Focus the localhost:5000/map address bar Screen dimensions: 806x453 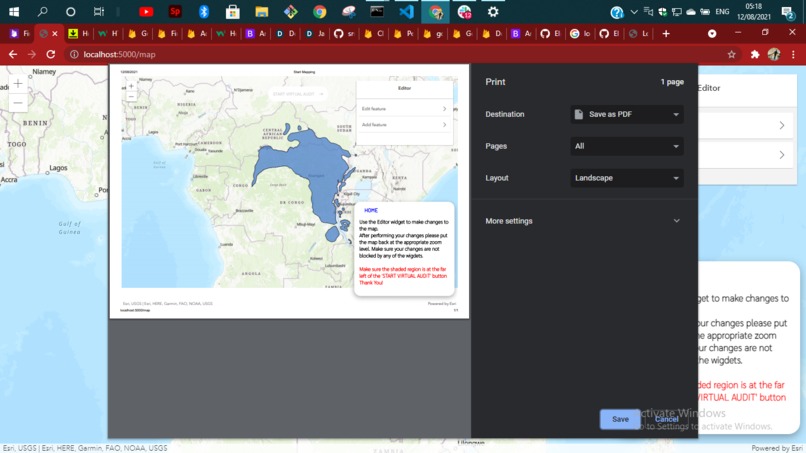tap(120, 54)
